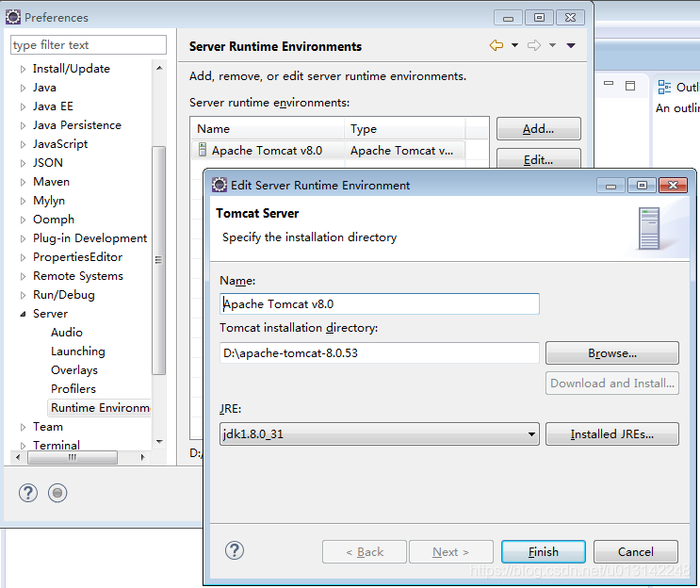Image resolution: width=700 pixels, height=588 pixels.
Task: Click the disabled Back button
Action: [365, 552]
